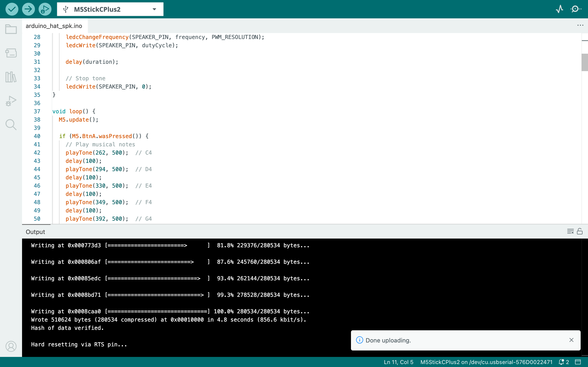The image size is (588, 367).
Task: Dismiss the Done uploading notification
Action: [x=571, y=340]
